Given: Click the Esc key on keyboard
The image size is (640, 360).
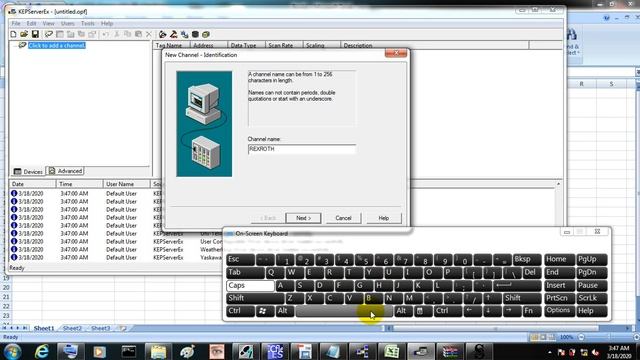Looking at the screenshot, I should pyautogui.click(x=240, y=260).
